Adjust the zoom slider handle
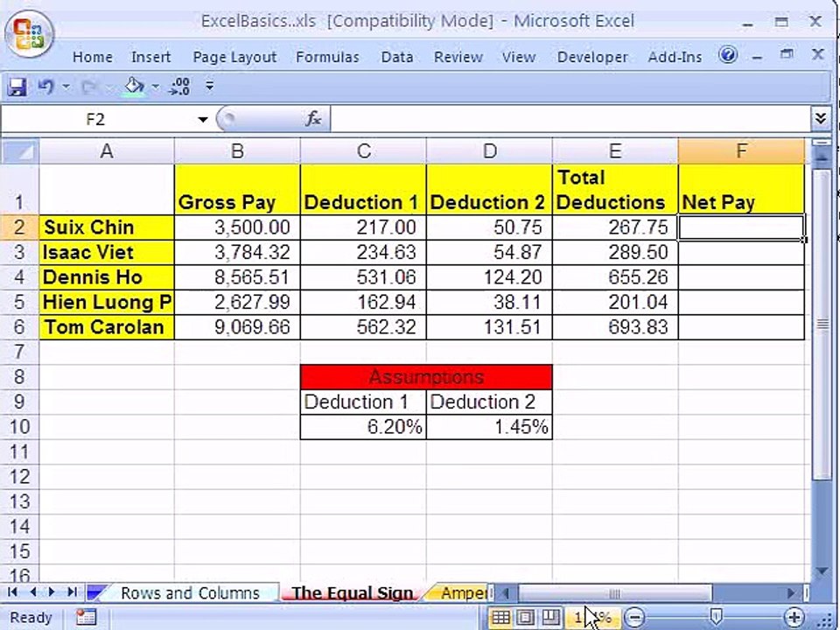This screenshot has width=840, height=630. pyautogui.click(x=715, y=617)
